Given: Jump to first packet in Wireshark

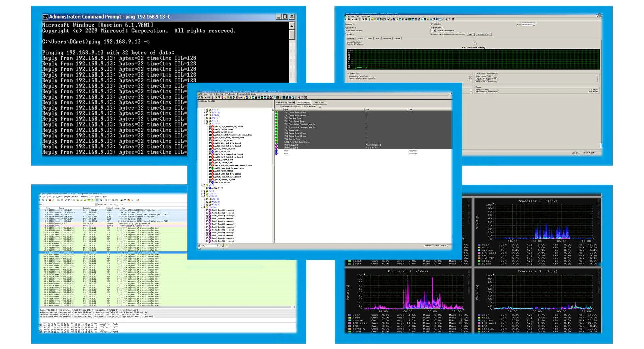Looking at the screenshot, I should click(89, 200).
